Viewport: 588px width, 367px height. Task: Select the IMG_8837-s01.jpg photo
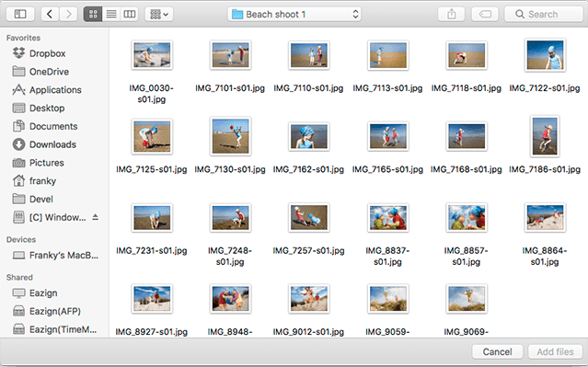387,217
